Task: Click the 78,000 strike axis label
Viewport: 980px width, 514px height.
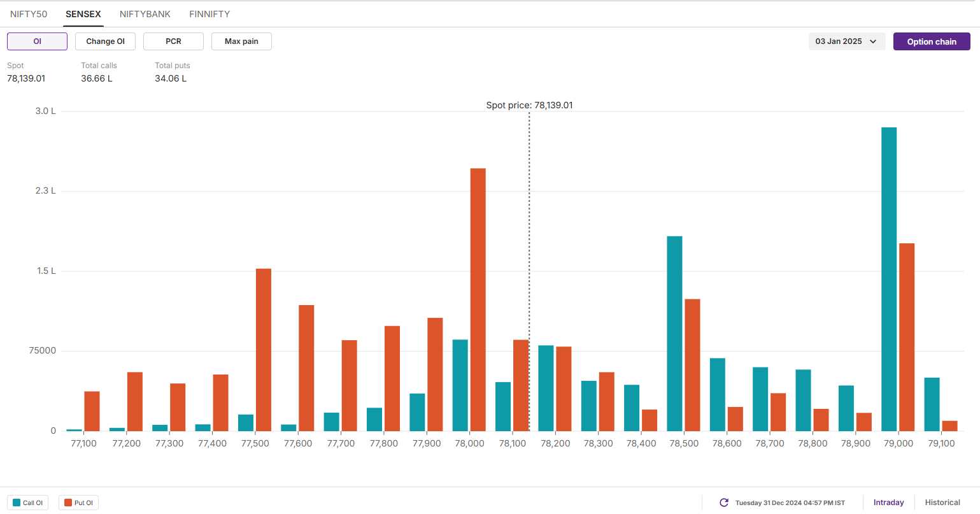Action: point(470,443)
